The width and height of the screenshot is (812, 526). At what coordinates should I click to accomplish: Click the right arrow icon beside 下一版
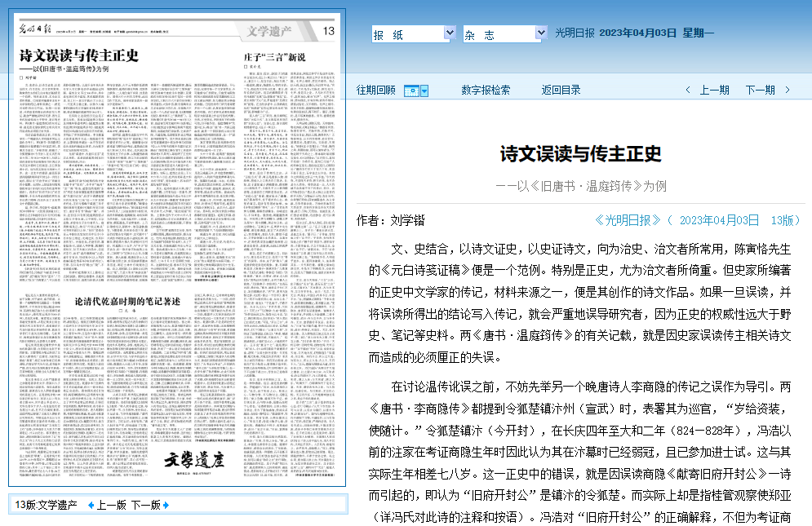[x=166, y=505]
